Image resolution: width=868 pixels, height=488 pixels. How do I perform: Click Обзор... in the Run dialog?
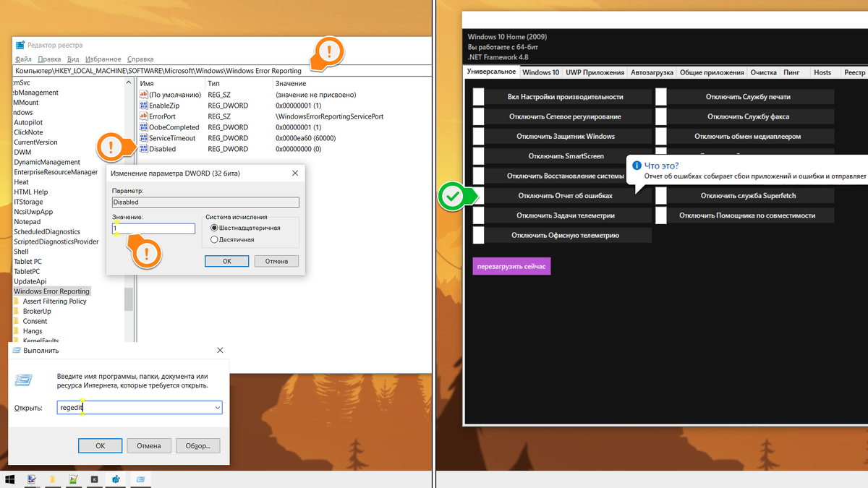coord(197,446)
